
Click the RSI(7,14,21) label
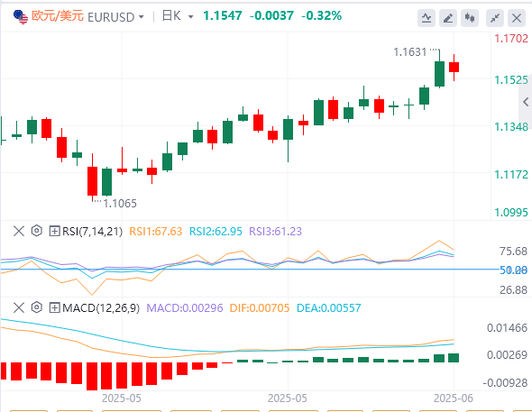(92, 232)
